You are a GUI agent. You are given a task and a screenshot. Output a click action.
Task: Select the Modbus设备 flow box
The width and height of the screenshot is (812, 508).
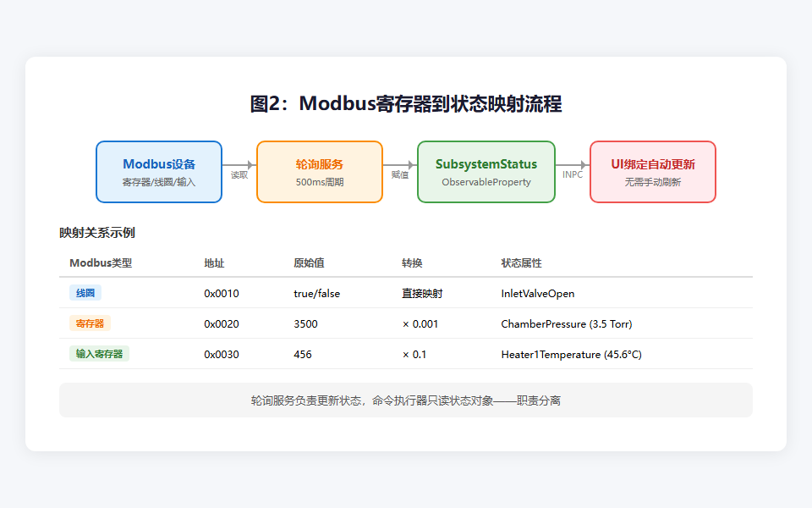(159, 172)
